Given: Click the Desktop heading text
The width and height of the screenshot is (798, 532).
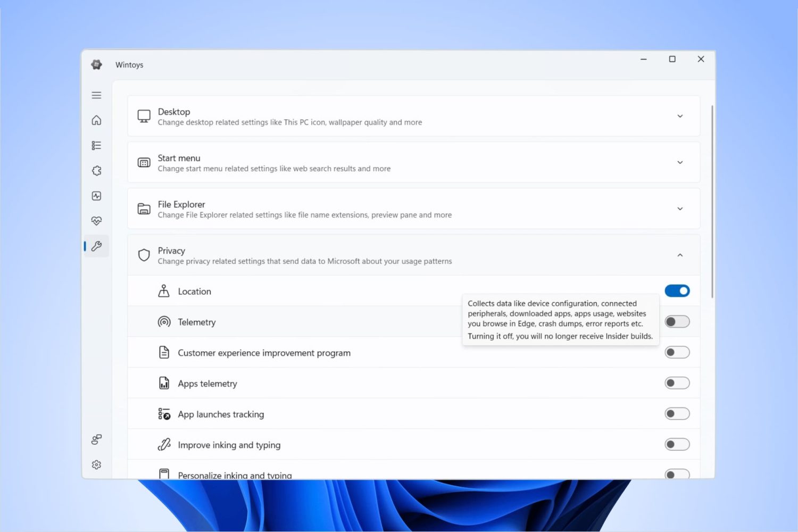Looking at the screenshot, I should pyautogui.click(x=174, y=112).
